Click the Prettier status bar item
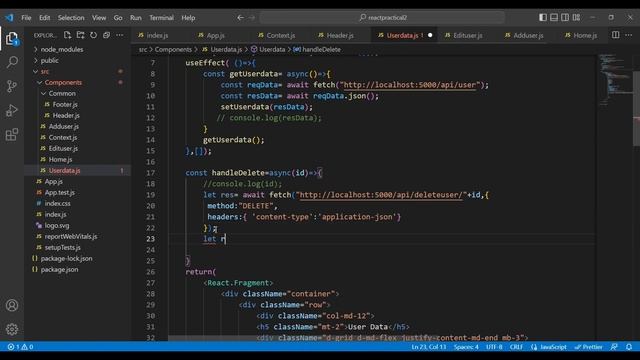This screenshot has width=640, height=360. point(589,347)
